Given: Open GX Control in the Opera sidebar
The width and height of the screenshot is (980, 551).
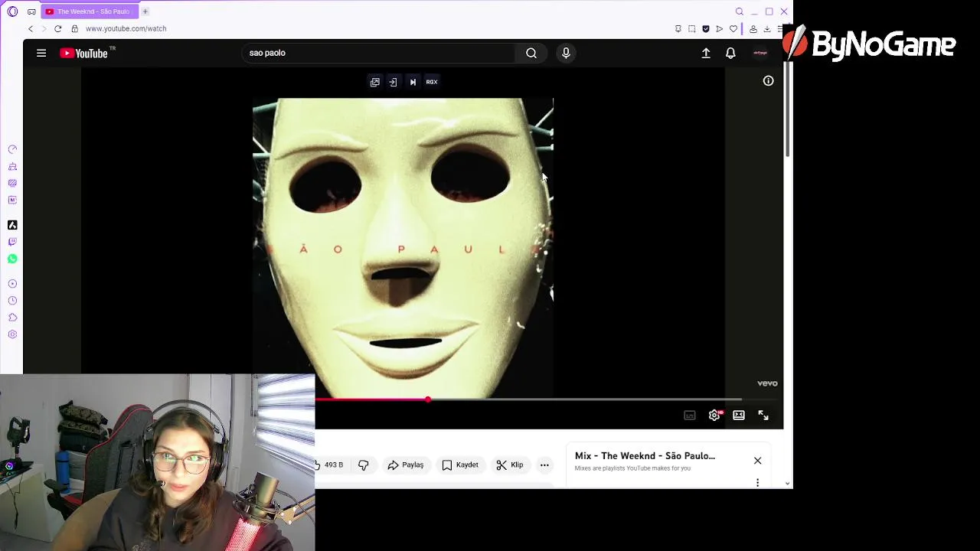Looking at the screenshot, I should [12, 149].
